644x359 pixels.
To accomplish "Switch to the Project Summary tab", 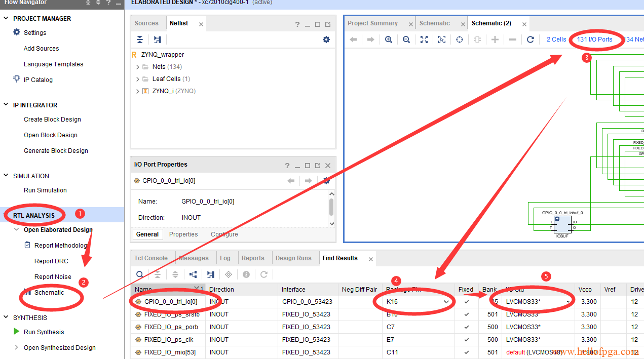I will coord(372,23).
